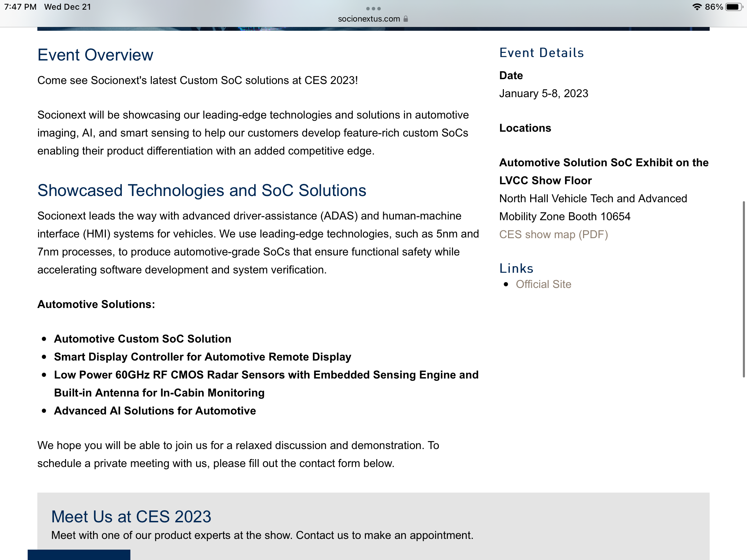Click the page's vertical scrollbar

click(744, 289)
